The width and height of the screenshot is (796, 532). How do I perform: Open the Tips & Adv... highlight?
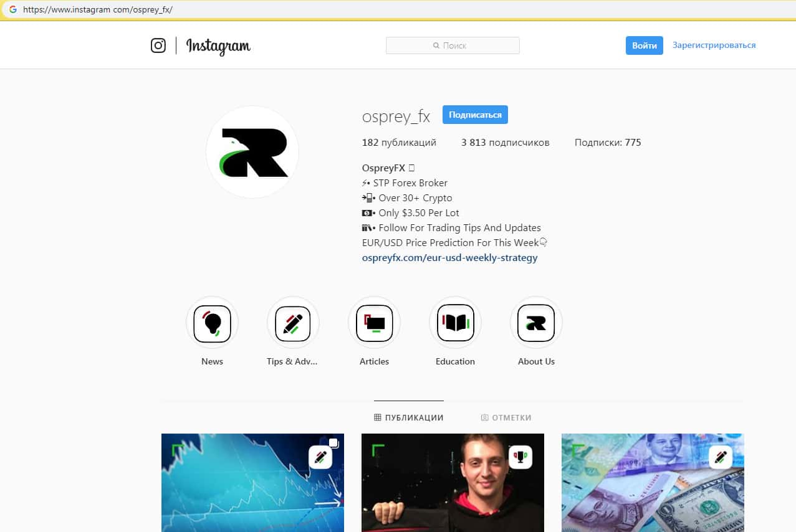click(293, 323)
